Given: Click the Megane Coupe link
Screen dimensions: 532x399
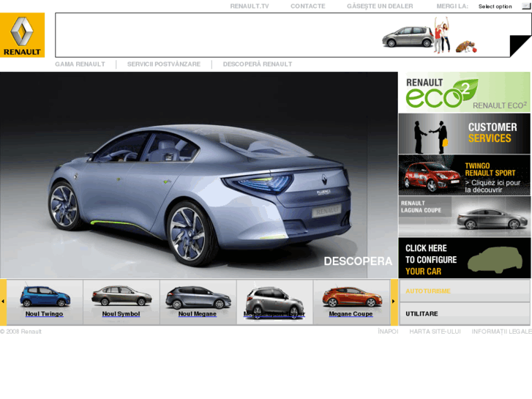Looking at the screenshot, I should 351,314.
